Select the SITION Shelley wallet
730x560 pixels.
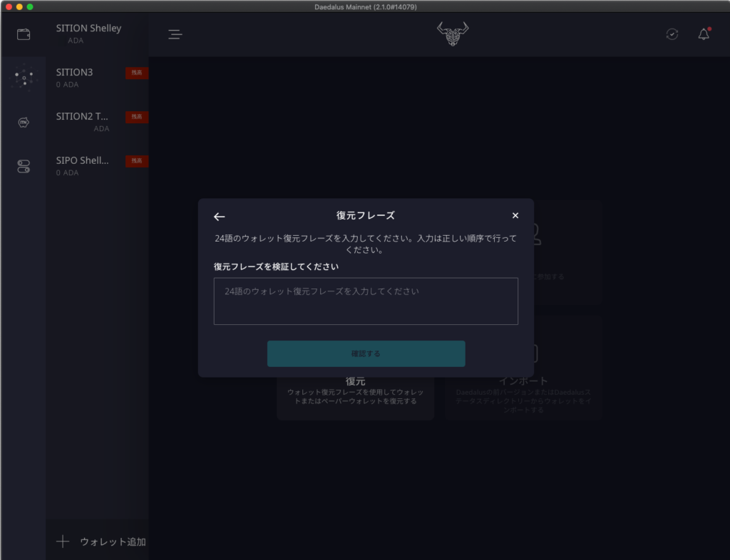pos(89,33)
